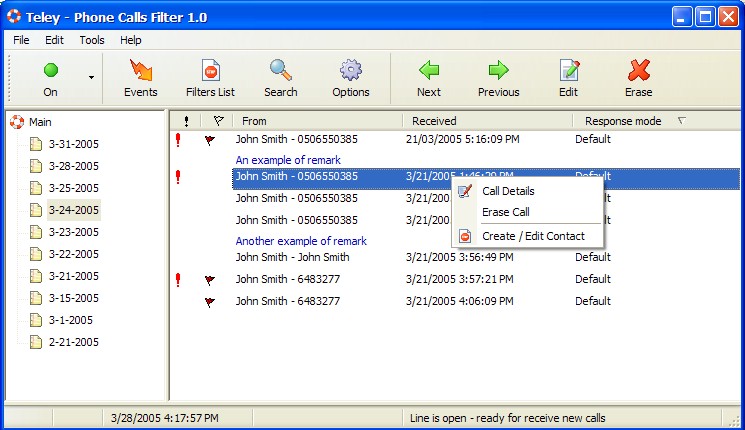This screenshot has width=745, height=430.
Task: Open the Help menu
Action: coord(131,40)
